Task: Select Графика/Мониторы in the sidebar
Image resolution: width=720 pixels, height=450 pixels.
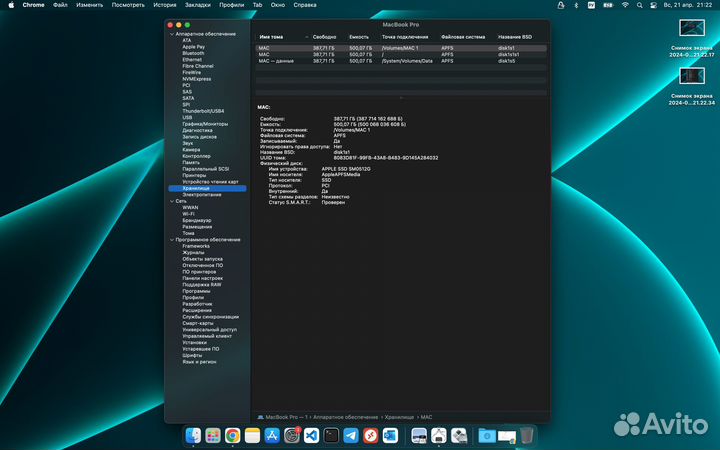Action: (205, 124)
